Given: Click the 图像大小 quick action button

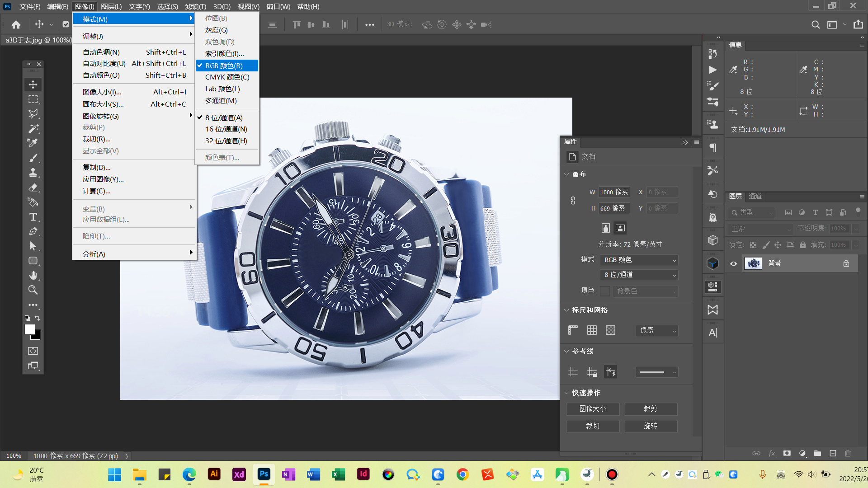Looking at the screenshot, I should point(592,408).
